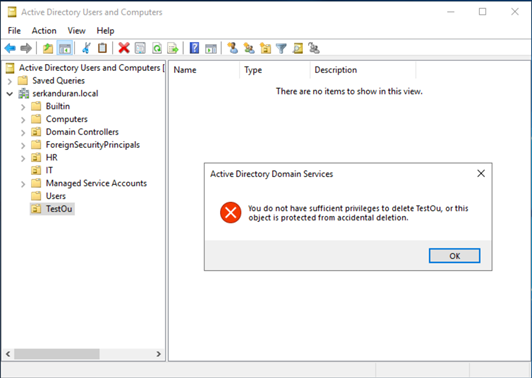The width and height of the screenshot is (532, 378).
Task: Open the Action menu
Action: coord(44,31)
